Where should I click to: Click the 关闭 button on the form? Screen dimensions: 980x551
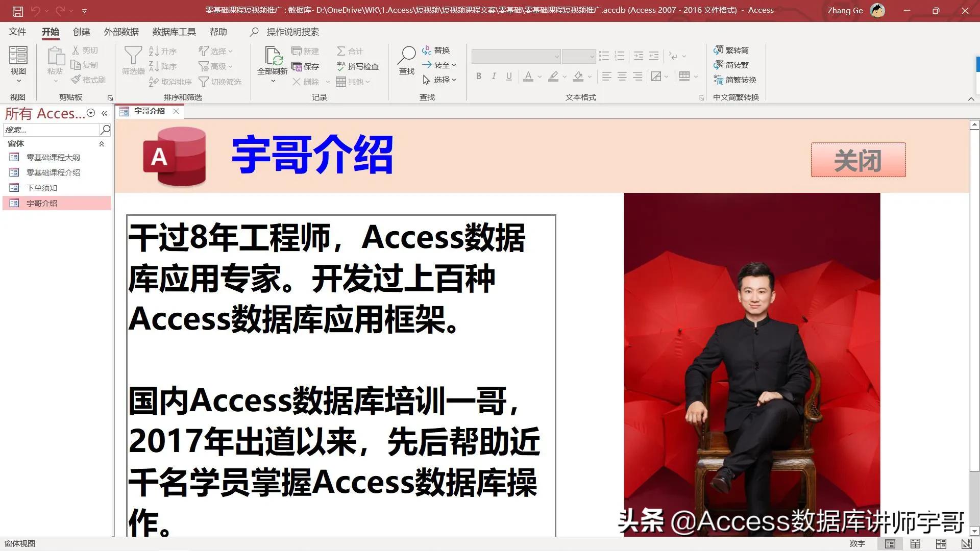[x=858, y=160]
